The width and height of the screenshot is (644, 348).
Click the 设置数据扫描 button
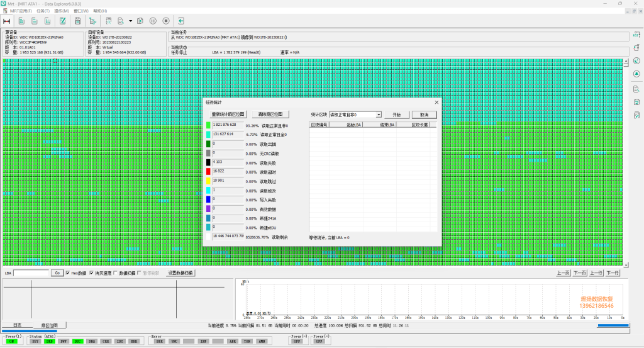pos(180,273)
